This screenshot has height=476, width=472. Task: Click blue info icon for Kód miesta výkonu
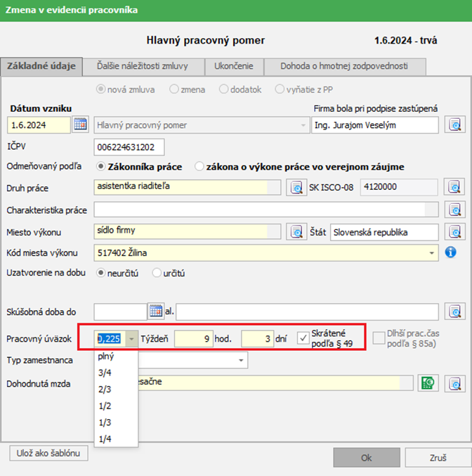point(450,252)
